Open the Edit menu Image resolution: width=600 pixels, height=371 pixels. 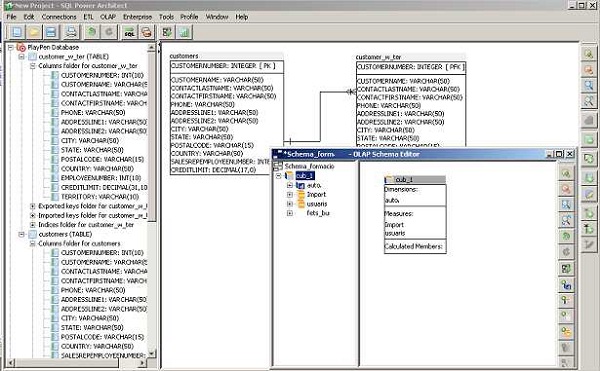tap(29, 17)
